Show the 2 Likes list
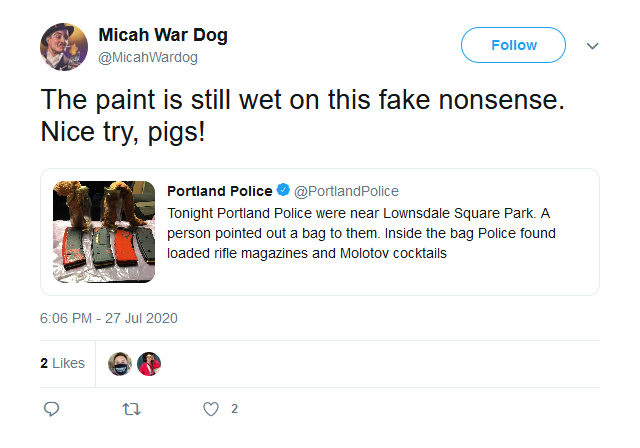This screenshot has height=448, width=640. 62,363
